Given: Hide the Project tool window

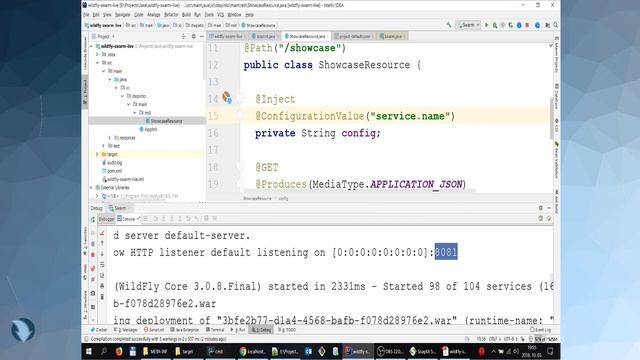Looking at the screenshot, I should 201,36.
